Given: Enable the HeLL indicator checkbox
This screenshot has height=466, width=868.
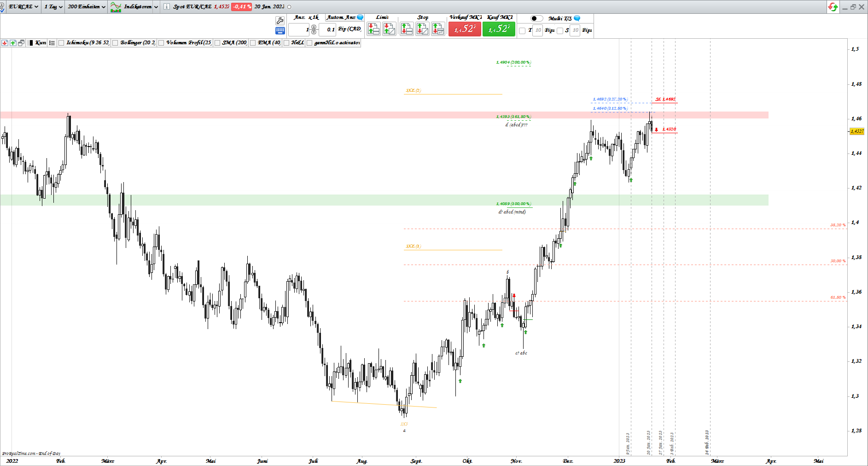Looking at the screenshot, I should pyautogui.click(x=286, y=43).
